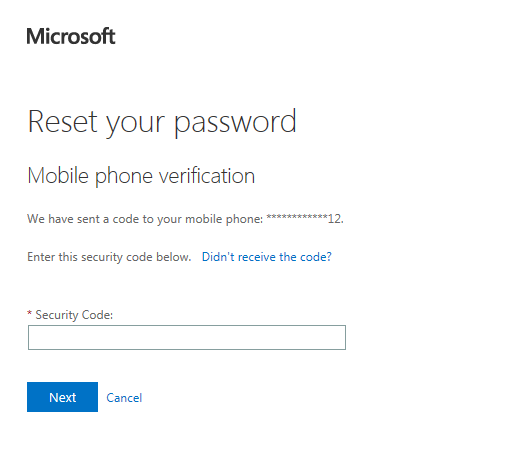Click the word "password" in the main heading

pos(235,123)
